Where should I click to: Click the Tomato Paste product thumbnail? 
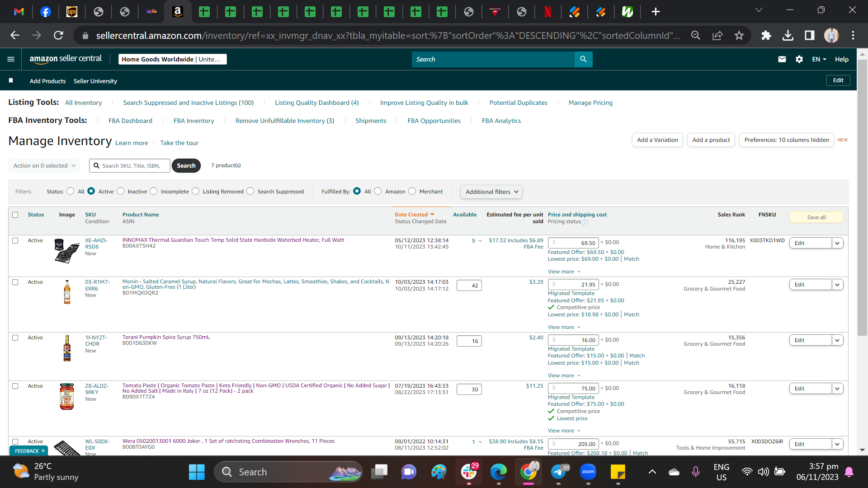[67, 396]
